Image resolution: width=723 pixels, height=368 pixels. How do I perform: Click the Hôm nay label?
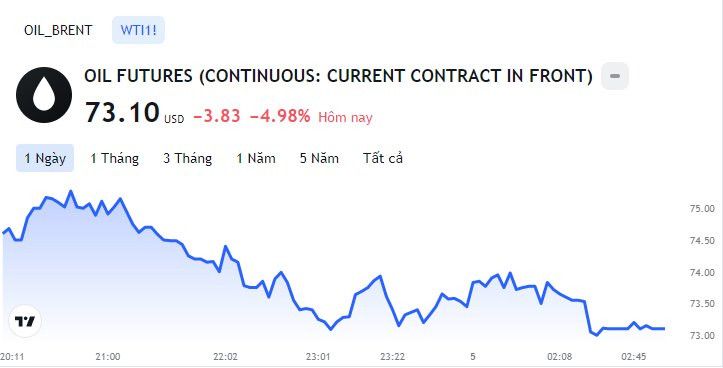pyautogui.click(x=345, y=117)
